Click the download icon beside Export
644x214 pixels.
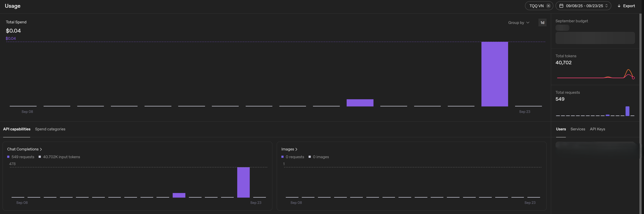click(x=619, y=6)
